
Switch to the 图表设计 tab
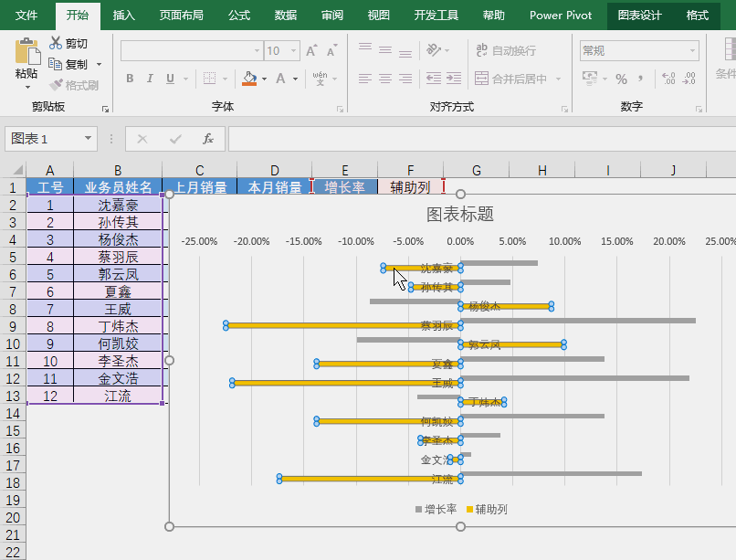[x=639, y=15]
